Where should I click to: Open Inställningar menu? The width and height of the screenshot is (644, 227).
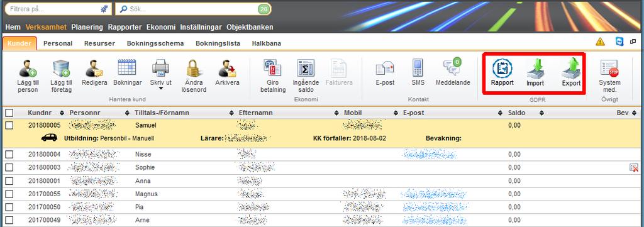click(x=201, y=27)
